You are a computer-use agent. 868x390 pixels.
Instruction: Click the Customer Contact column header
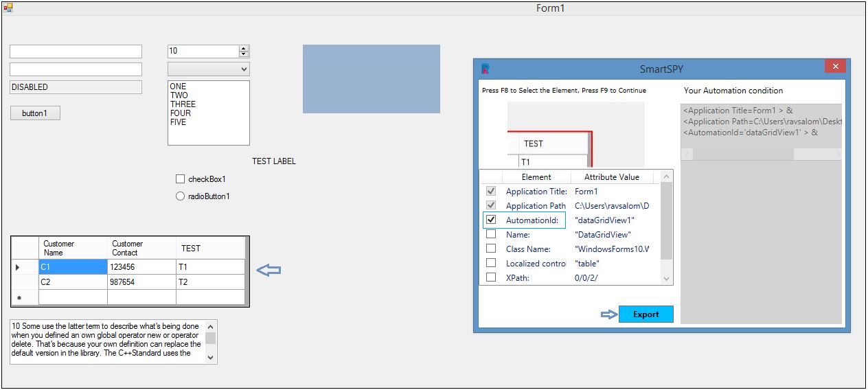[141, 248]
